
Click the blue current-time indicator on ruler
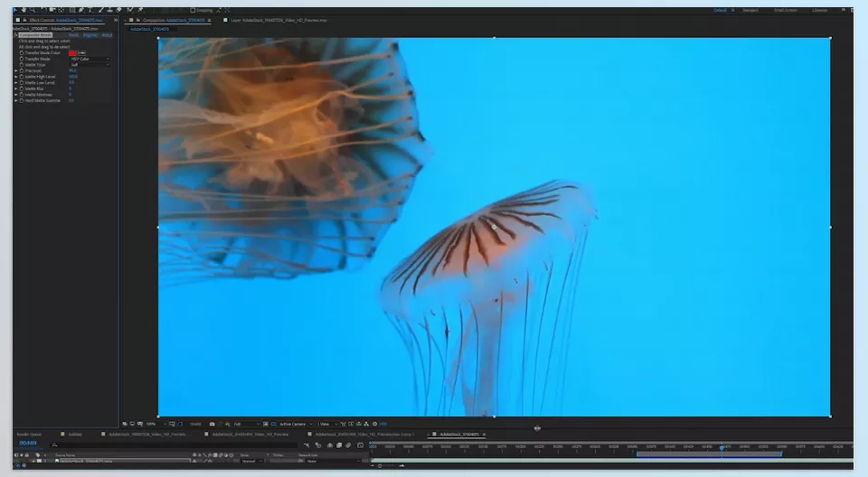pyautogui.click(x=722, y=447)
